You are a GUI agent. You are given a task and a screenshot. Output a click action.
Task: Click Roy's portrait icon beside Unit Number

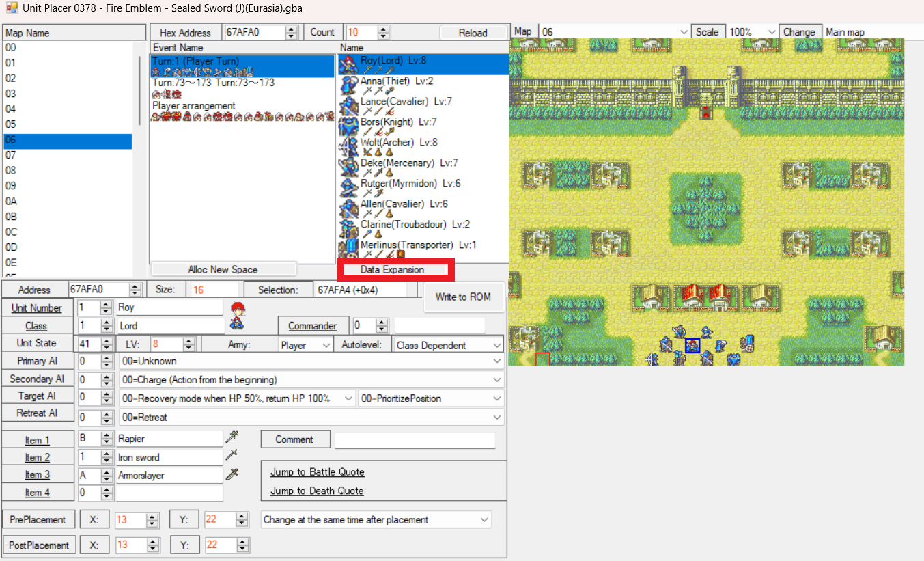(238, 312)
